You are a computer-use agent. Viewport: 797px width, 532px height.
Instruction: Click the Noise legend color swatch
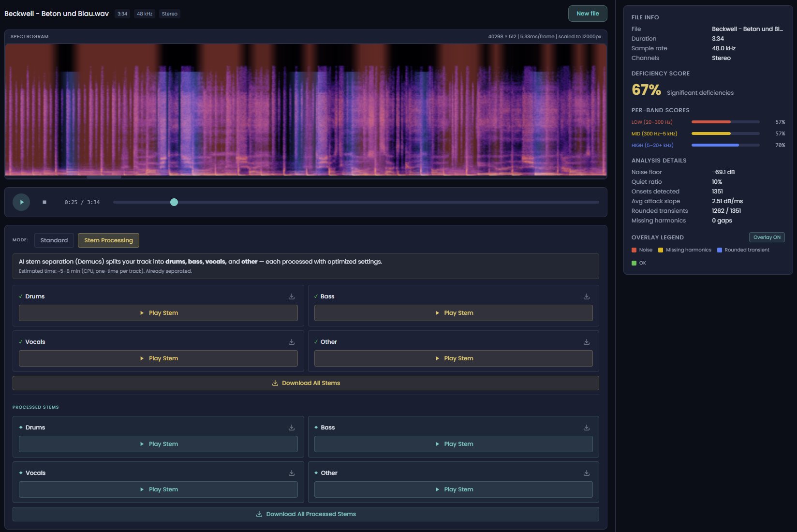point(634,250)
